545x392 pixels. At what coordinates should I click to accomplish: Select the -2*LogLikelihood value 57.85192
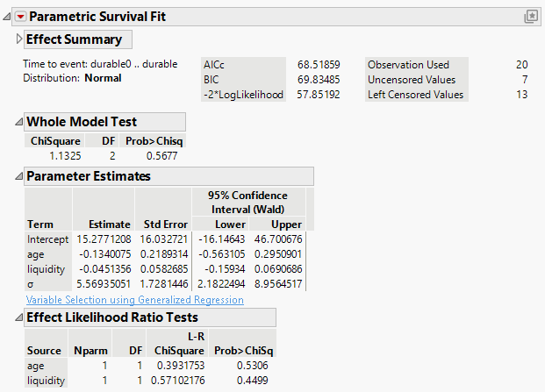[319, 95]
